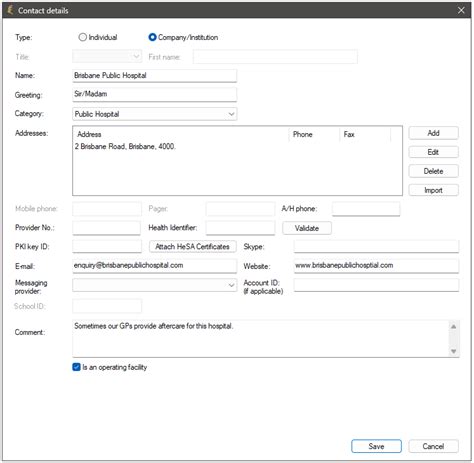Attach HeSA Certificates
The height and width of the screenshot is (463, 474).
pos(193,247)
